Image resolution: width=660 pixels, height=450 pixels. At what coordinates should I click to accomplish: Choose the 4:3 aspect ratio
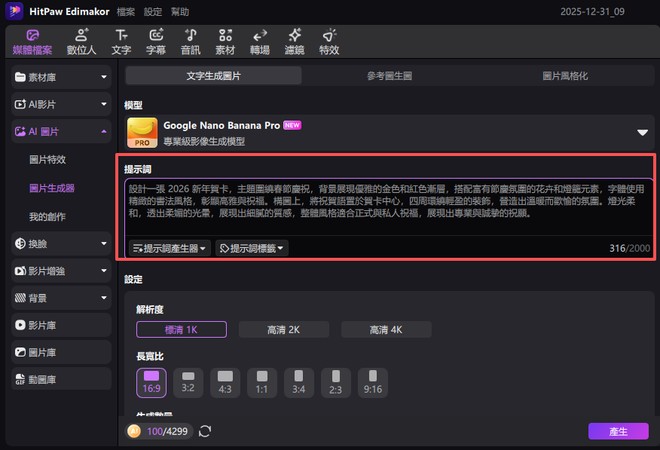[x=225, y=383]
